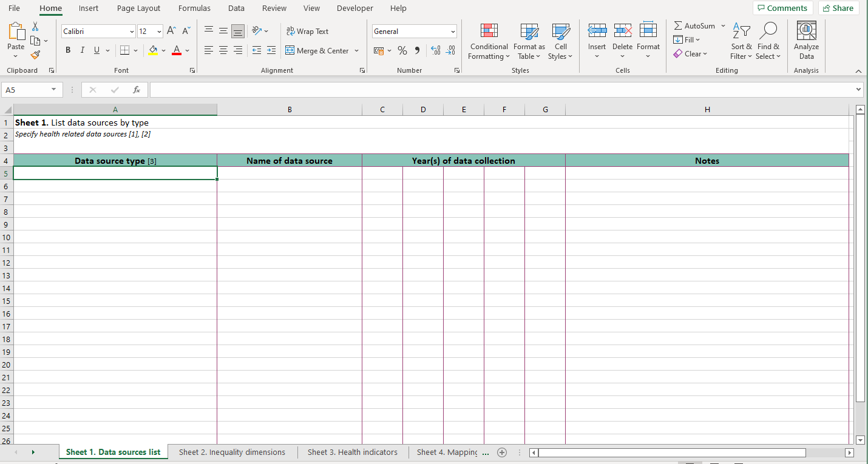The width and height of the screenshot is (868, 464).
Task: Apply Comma Style format
Action: (417, 50)
